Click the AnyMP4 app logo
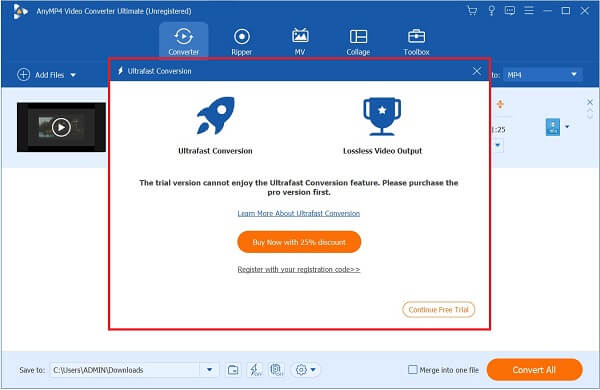The width and height of the screenshot is (600, 390). (20, 11)
